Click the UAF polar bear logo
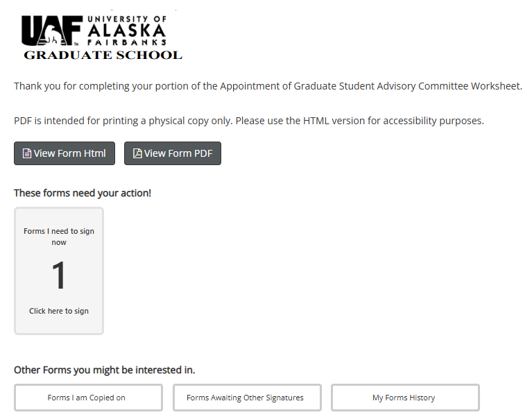The height and width of the screenshot is (417, 532). point(52,31)
